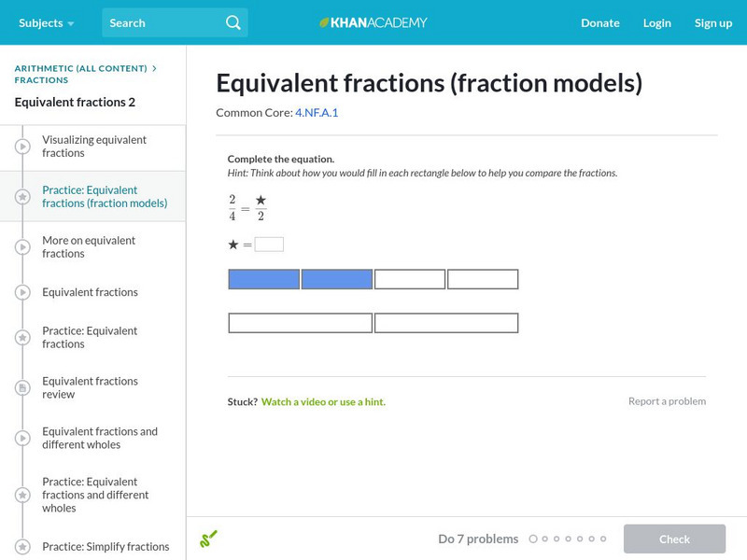Click the Khan Academy logo
747x560 pixels.
[373, 22]
